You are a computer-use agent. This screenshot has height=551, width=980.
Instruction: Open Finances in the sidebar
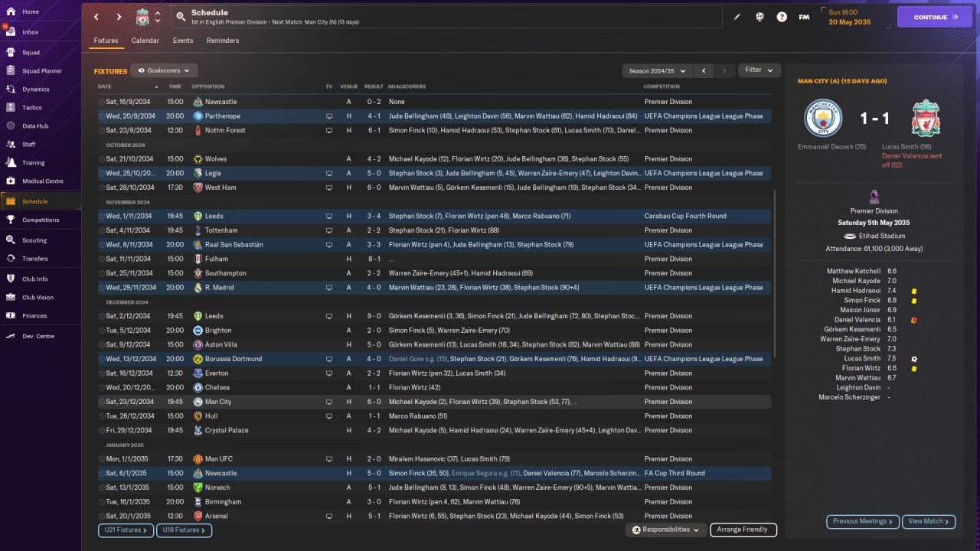click(34, 316)
